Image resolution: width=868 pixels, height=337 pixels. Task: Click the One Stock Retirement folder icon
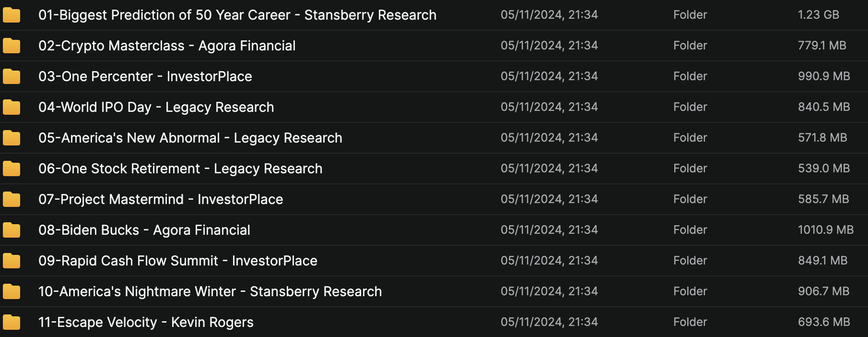pos(12,169)
